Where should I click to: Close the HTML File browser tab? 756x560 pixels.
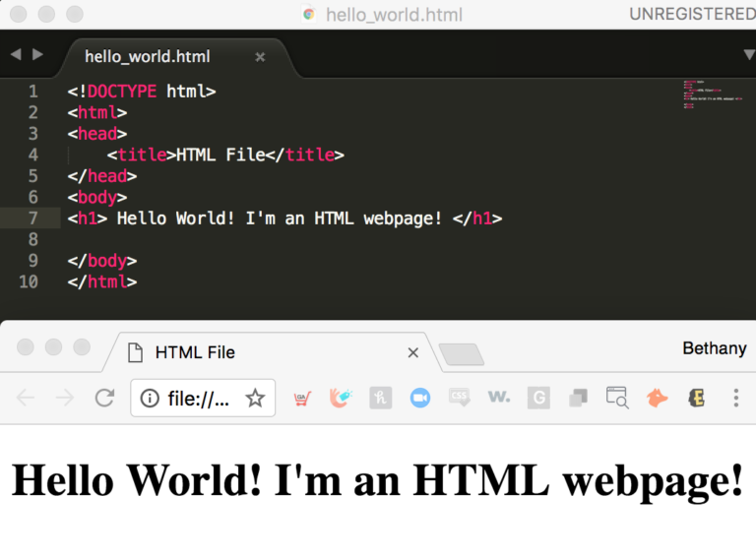click(412, 351)
